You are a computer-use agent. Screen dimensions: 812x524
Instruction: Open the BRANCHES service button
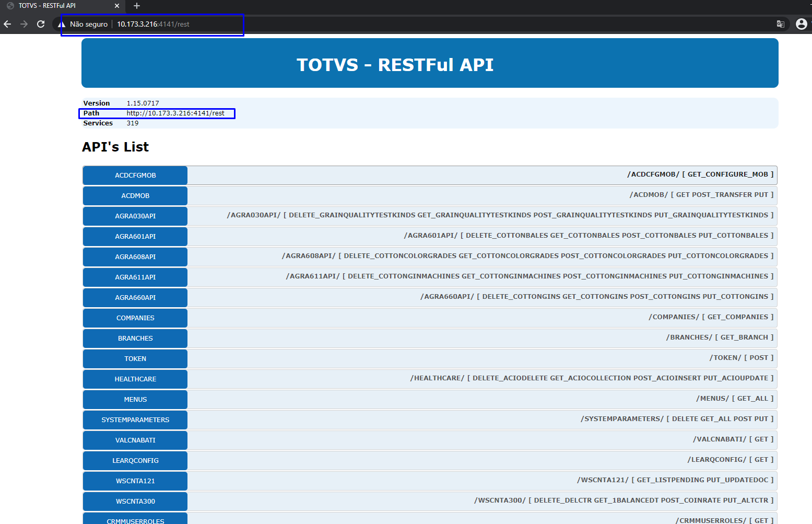(135, 339)
